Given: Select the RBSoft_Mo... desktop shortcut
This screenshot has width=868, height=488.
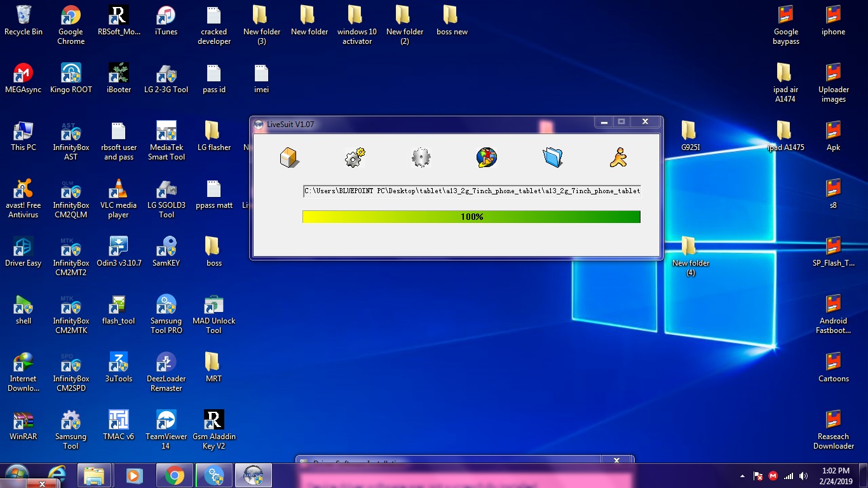Looking at the screenshot, I should (119, 21).
